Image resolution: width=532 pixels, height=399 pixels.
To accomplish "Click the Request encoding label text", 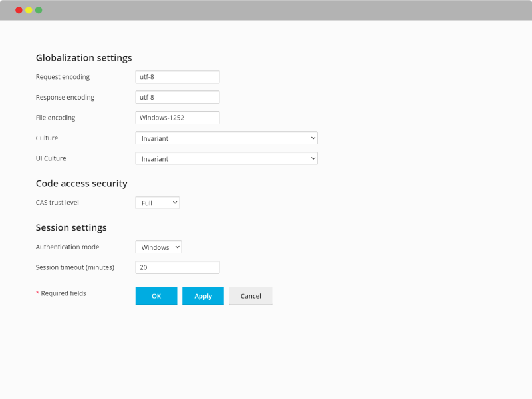I will click(63, 77).
